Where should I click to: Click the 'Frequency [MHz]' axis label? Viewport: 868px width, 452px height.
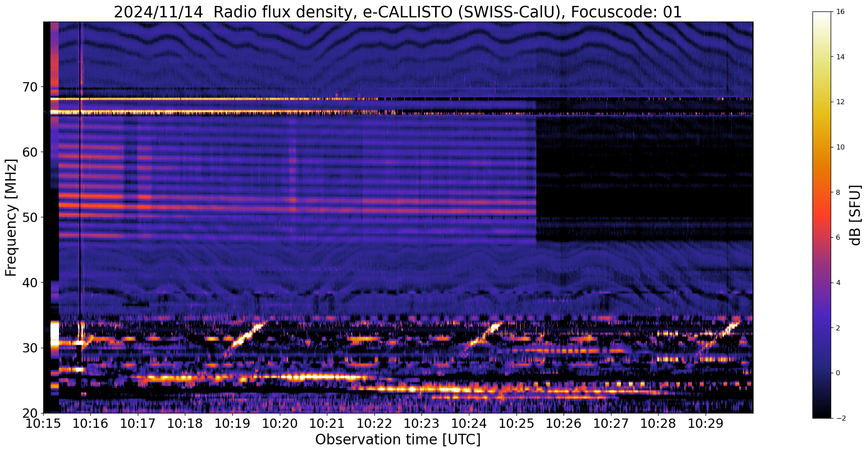pos(11,218)
